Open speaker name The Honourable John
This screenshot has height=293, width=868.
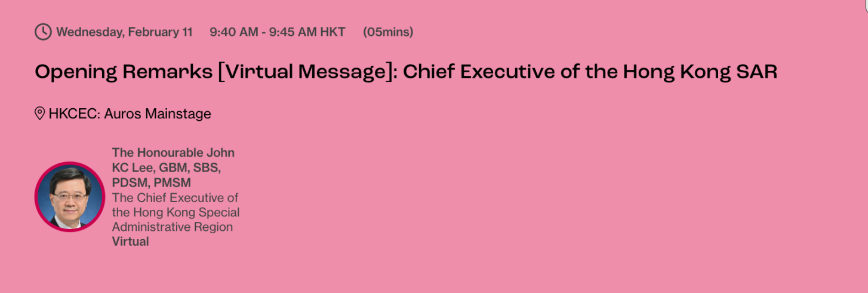pos(173,152)
